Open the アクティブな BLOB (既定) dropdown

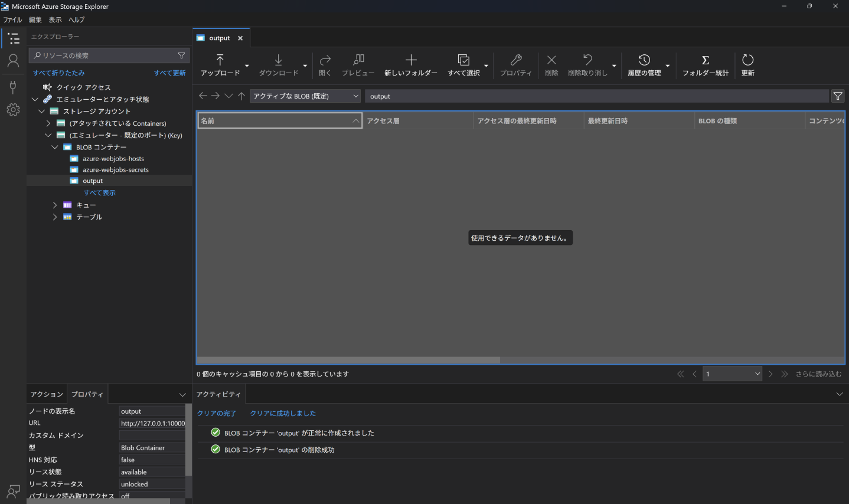305,96
